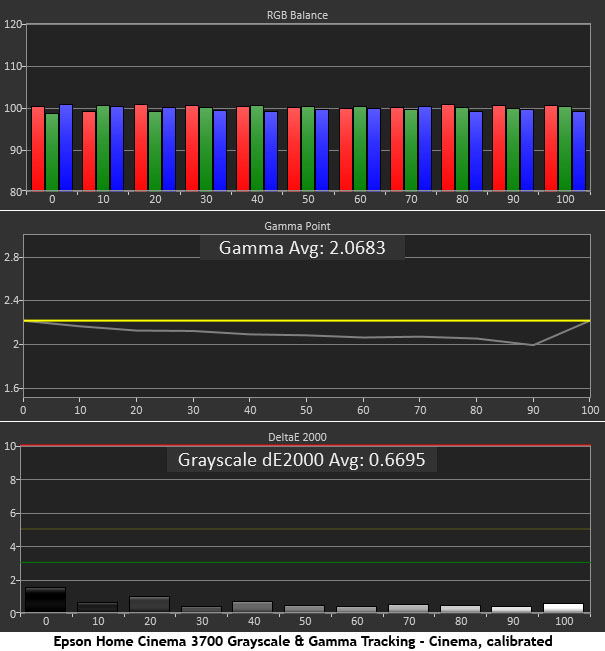605x651 pixels.
Task: Click the gamma curve dip at 90
Action: (x=534, y=345)
